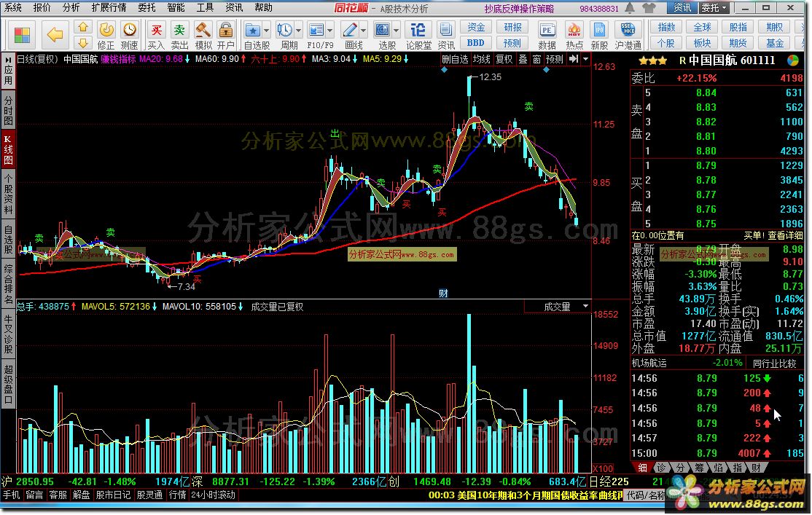Click the 资金 button

click(x=476, y=27)
